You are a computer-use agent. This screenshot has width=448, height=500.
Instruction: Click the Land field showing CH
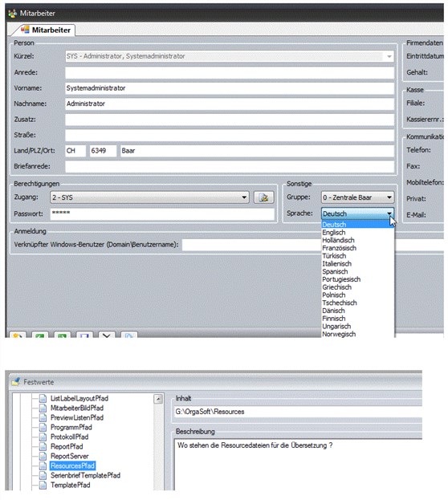[75, 151]
